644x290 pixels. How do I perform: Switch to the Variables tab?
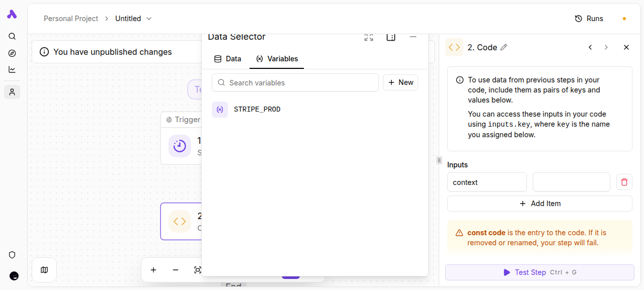(277, 59)
